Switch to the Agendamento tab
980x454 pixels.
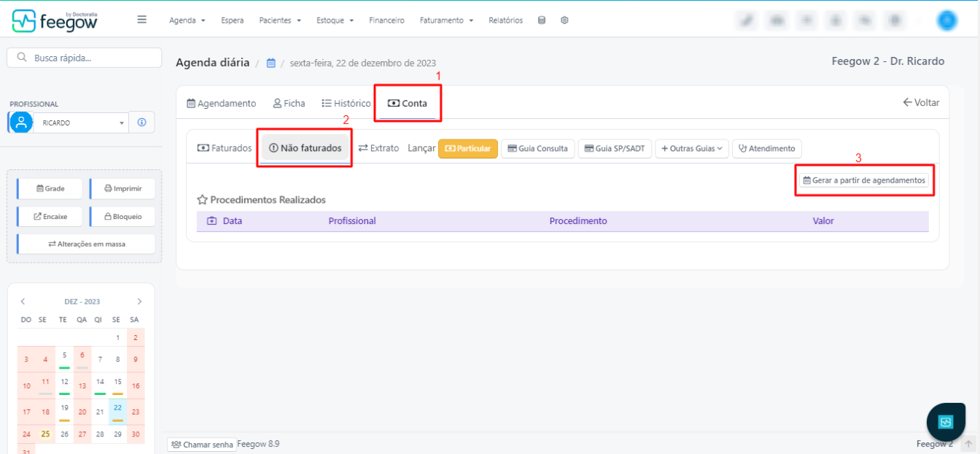(222, 104)
